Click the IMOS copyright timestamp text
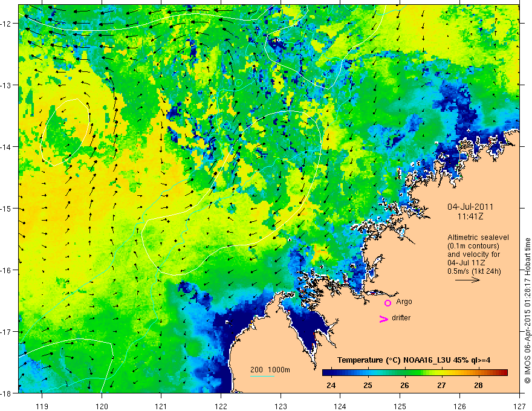This screenshot has height=411, width=532. (528, 311)
